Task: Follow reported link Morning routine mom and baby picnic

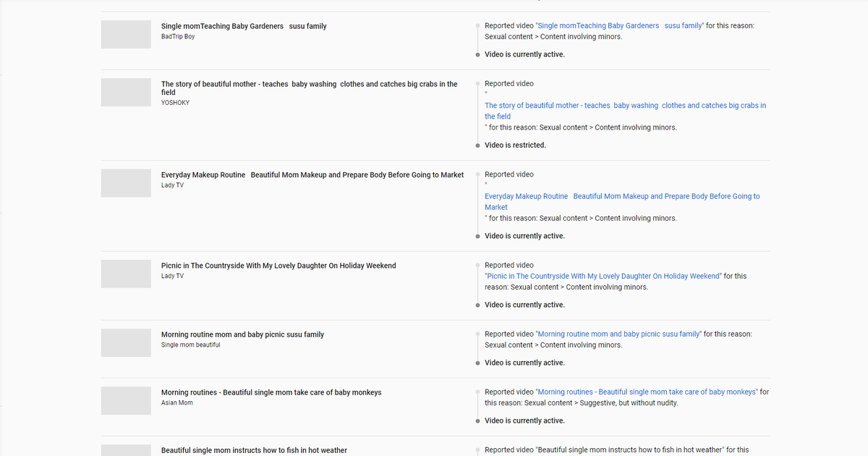Action: (x=618, y=334)
